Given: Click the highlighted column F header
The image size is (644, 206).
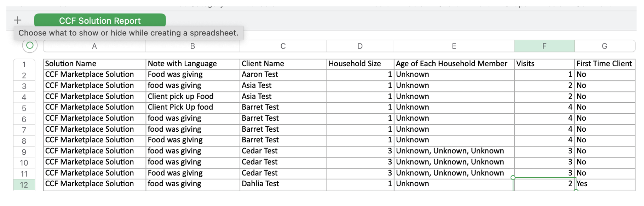Looking at the screenshot, I should click(x=544, y=46).
